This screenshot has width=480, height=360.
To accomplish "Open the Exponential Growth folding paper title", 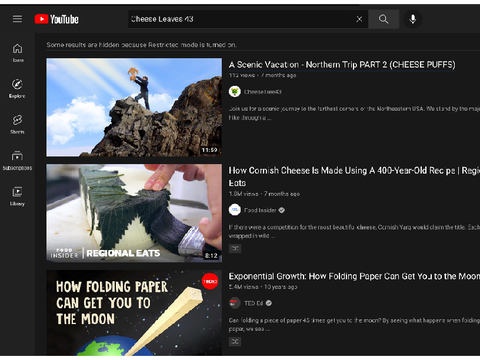I will pos(354,276).
